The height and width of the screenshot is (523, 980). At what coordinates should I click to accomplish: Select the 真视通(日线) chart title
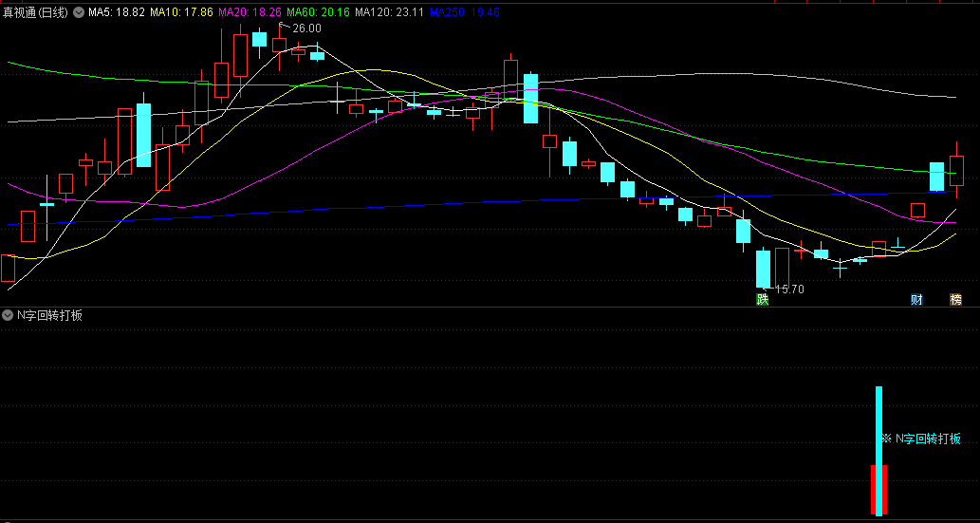click(36, 12)
